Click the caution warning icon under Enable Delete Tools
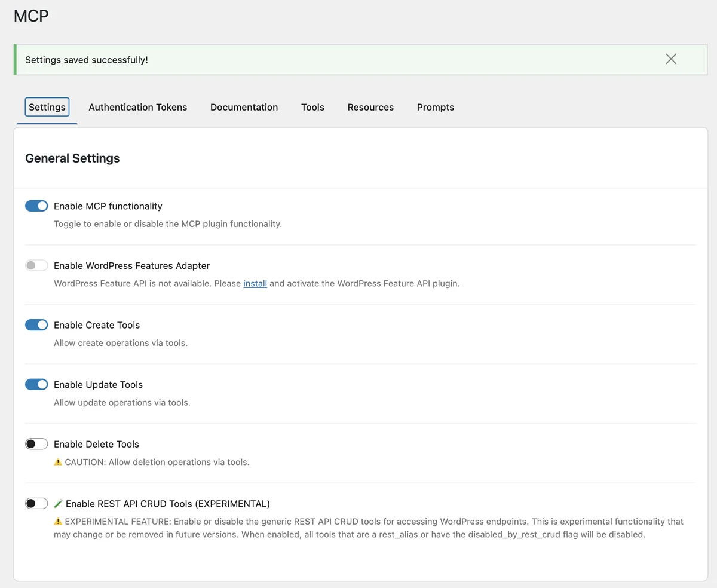This screenshot has width=717, height=588. (58, 461)
